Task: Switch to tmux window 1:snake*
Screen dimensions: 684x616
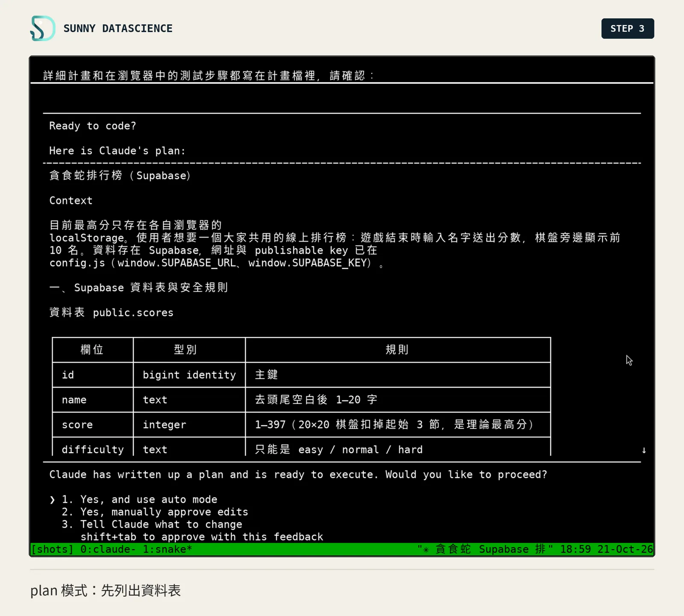Action: [168, 549]
